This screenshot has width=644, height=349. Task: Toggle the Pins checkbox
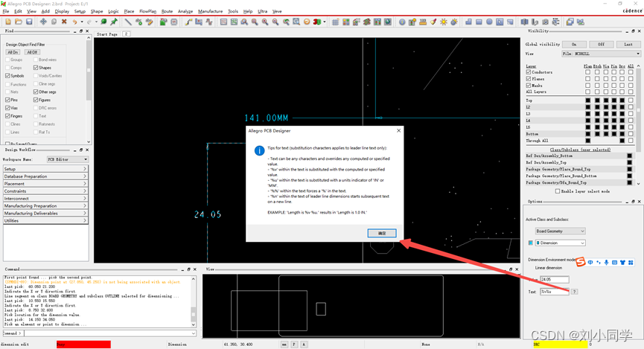(x=7, y=100)
